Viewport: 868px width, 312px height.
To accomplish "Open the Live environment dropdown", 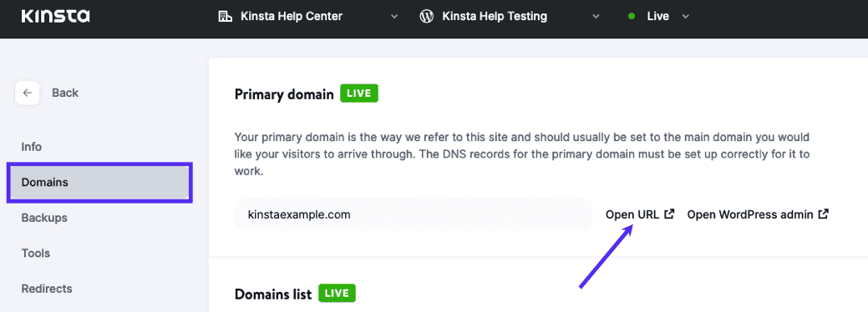I will pyautogui.click(x=685, y=17).
